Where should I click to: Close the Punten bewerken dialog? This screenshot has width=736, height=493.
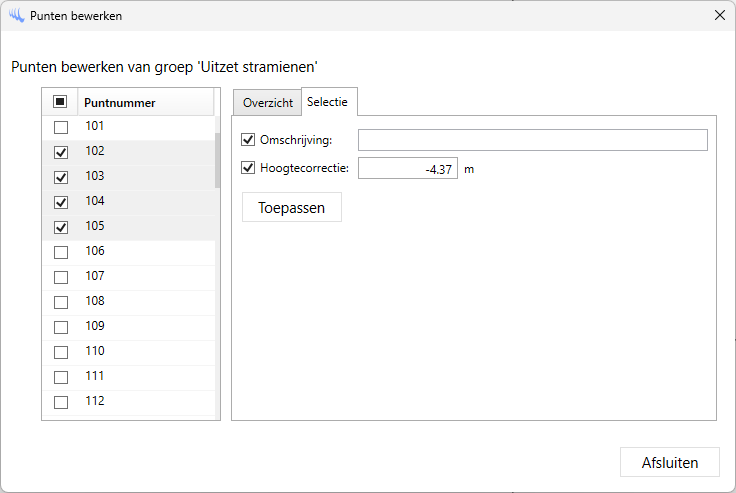click(x=719, y=16)
